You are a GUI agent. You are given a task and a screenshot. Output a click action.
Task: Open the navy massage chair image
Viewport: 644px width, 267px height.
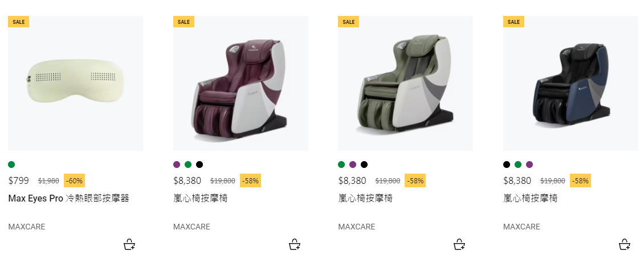(570, 83)
